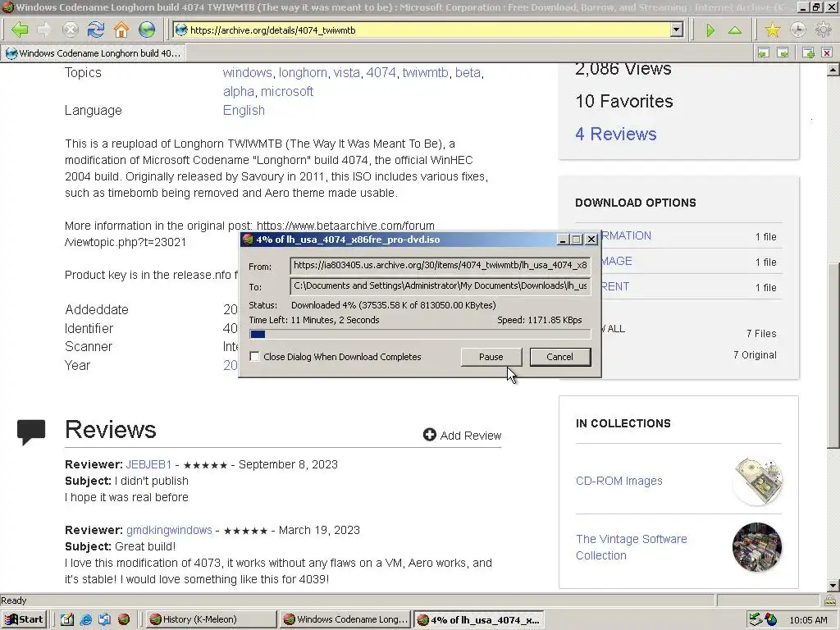This screenshot has height=630, width=840.
Task: Click the green Go arrow beside the URL bar
Action: pyautogui.click(x=710, y=30)
